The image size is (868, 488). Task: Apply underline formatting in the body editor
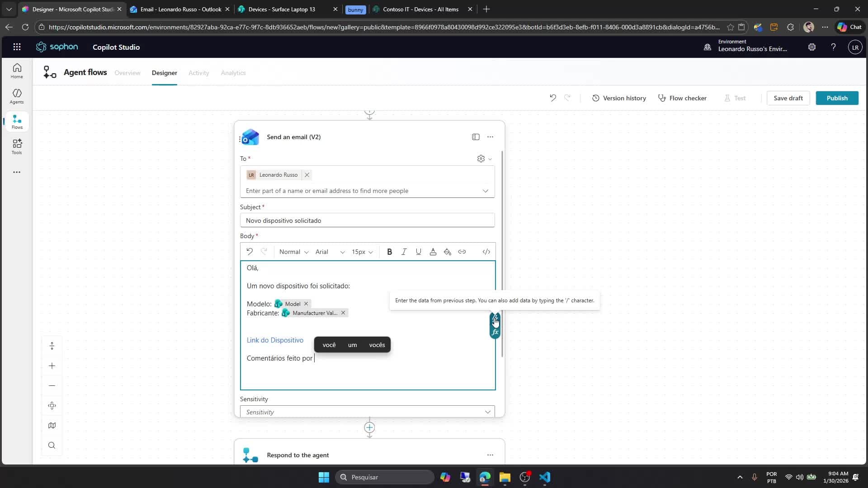point(418,252)
